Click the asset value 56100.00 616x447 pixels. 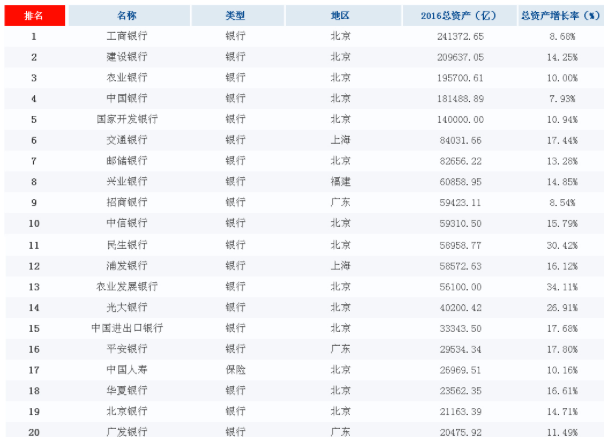point(460,288)
